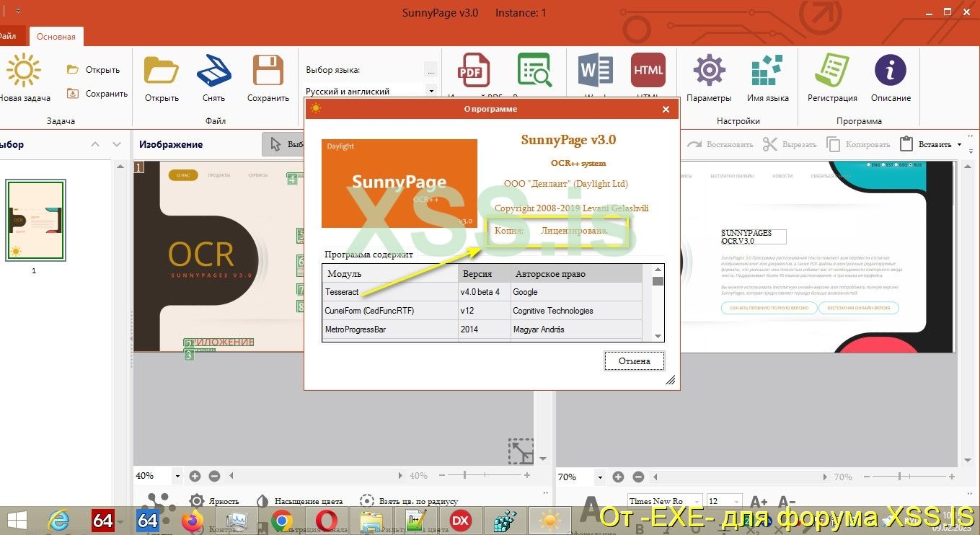Launch Firefox from the taskbar
This screenshot has width=980, height=535.
(193, 521)
